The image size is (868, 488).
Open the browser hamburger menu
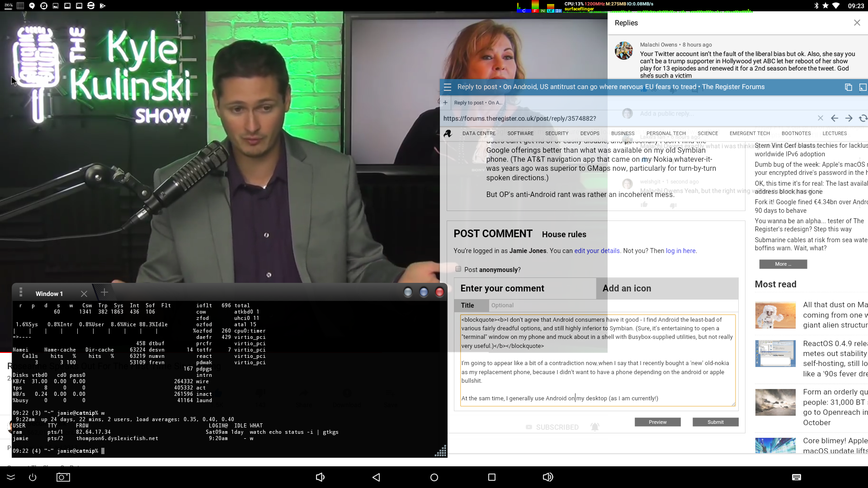[448, 87]
